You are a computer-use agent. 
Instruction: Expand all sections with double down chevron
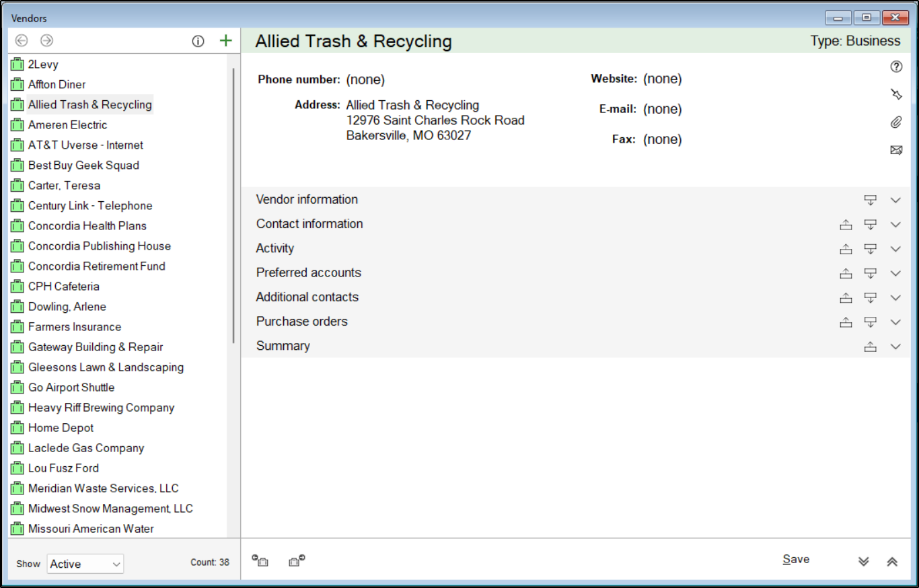pyautogui.click(x=864, y=562)
